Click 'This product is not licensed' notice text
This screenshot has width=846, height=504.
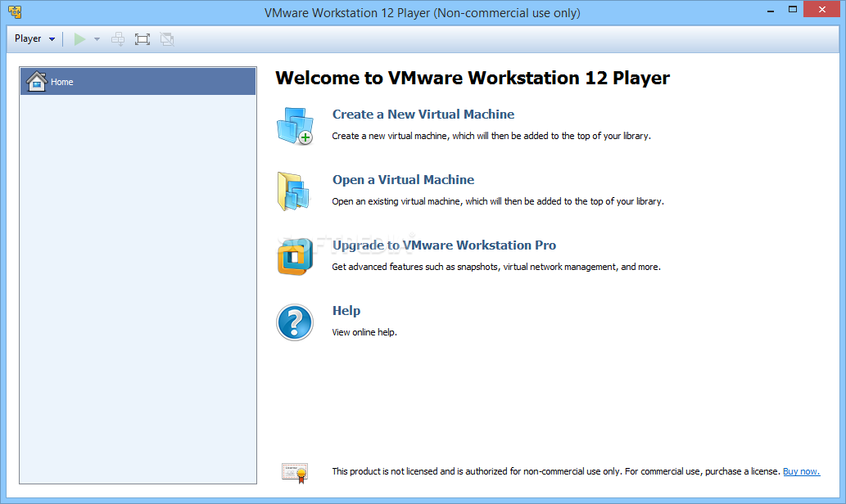556,471
